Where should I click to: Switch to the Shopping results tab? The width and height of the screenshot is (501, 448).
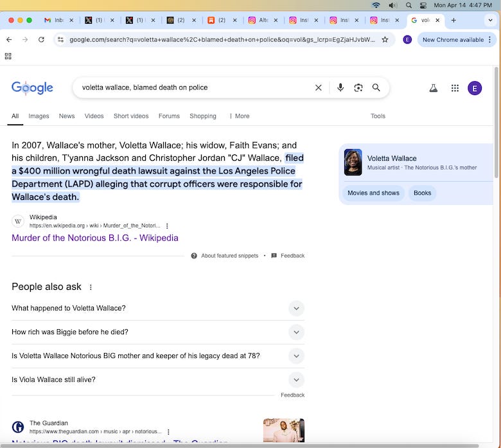[203, 116]
